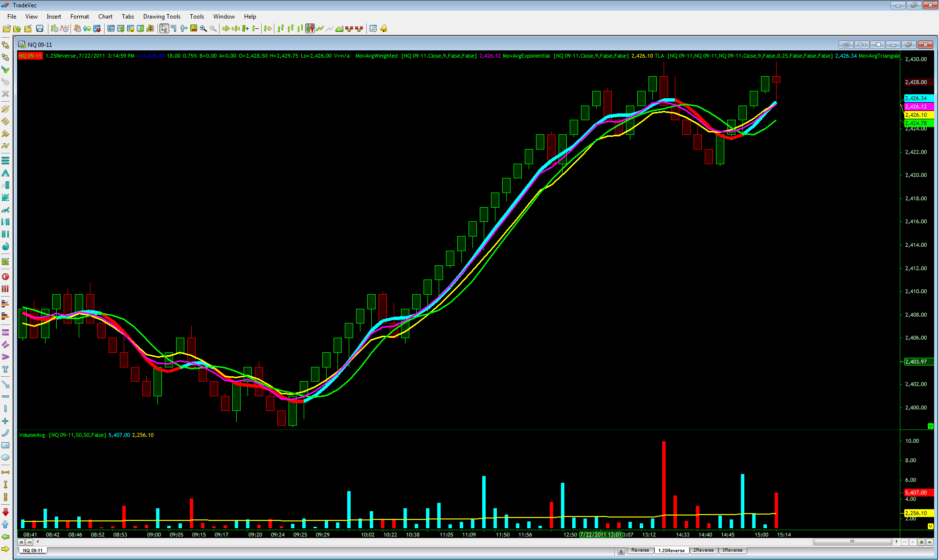Click the magenta 2,426.12 price marker
939x560 pixels.
click(x=919, y=107)
